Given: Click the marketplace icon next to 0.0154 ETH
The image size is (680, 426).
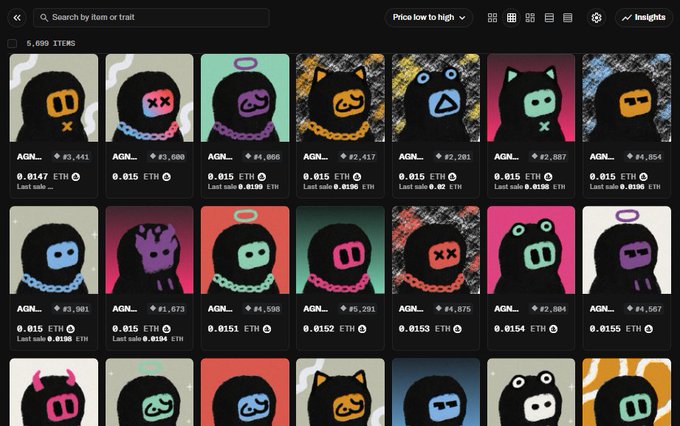Looking at the screenshot, I should (x=553, y=329).
